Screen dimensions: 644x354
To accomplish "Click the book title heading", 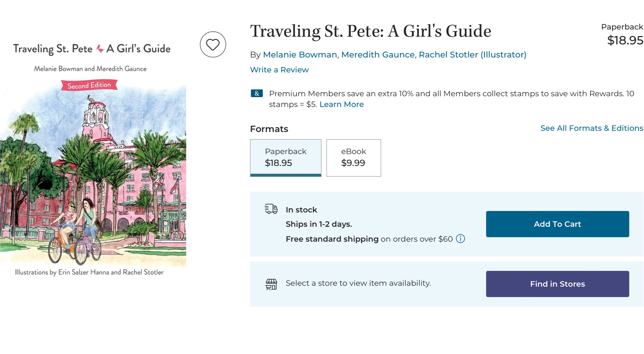I will pyautogui.click(x=371, y=31).
